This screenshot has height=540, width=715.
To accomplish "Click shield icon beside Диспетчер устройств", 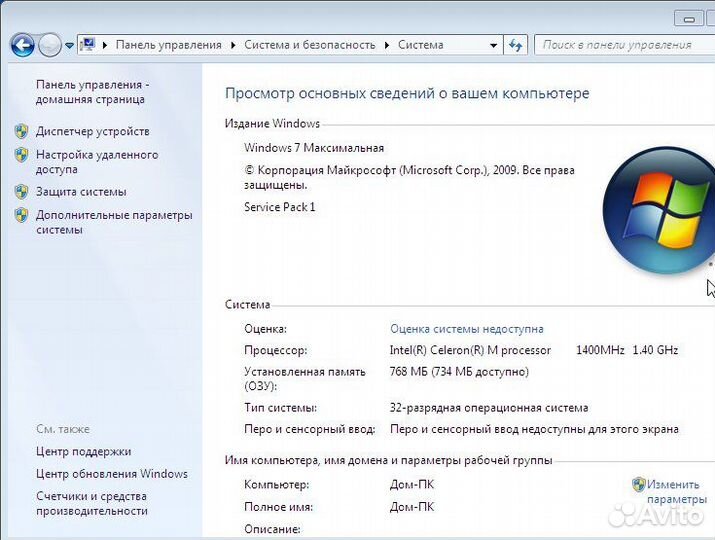I will pyautogui.click(x=21, y=131).
